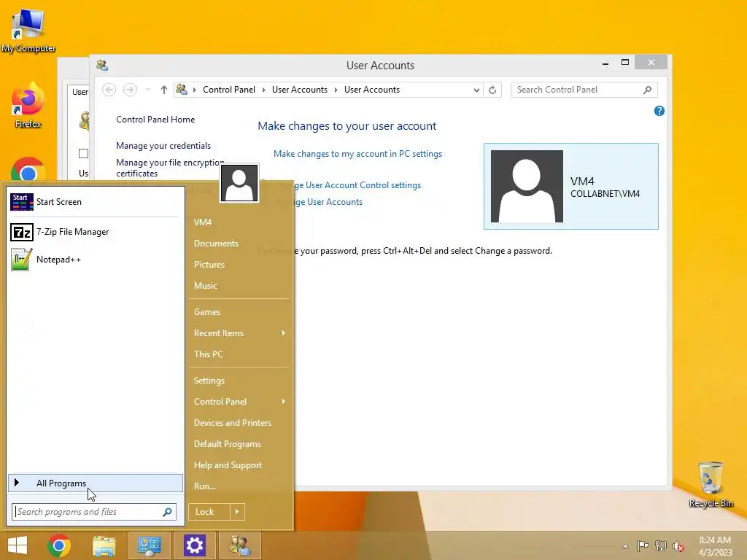Open the blue Help question icon
Screen dimensions: 747x560
coord(659,111)
